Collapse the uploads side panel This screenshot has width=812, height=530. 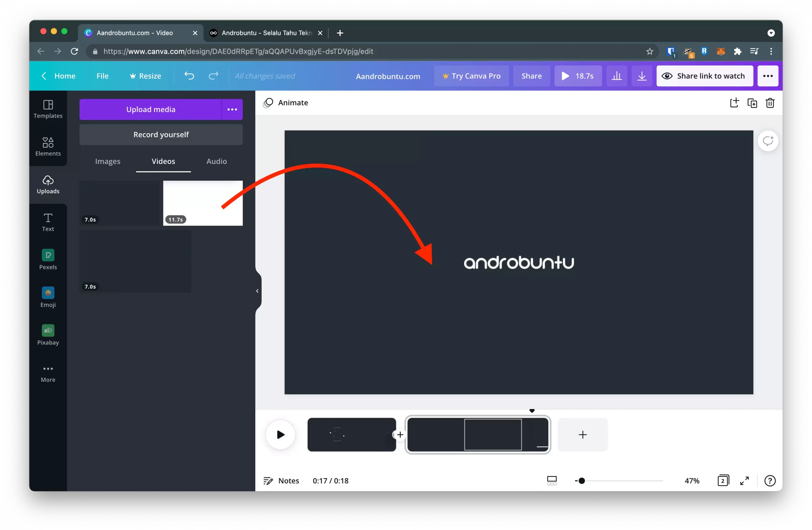257,291
